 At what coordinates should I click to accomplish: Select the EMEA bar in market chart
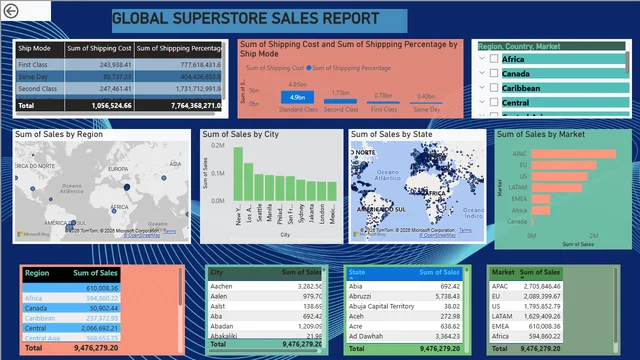[x=541, y=199]
